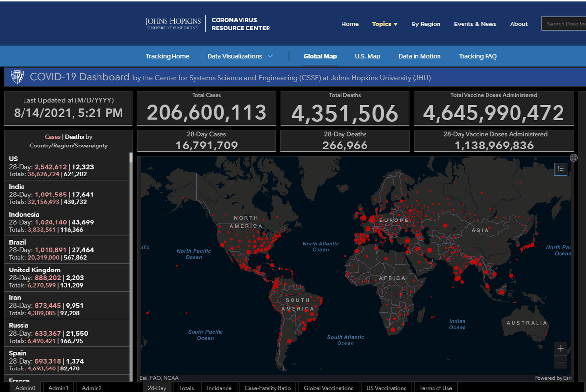The image size is (586, 392).
Task: Select the Admin0 tab
Action: pos(25,388)
